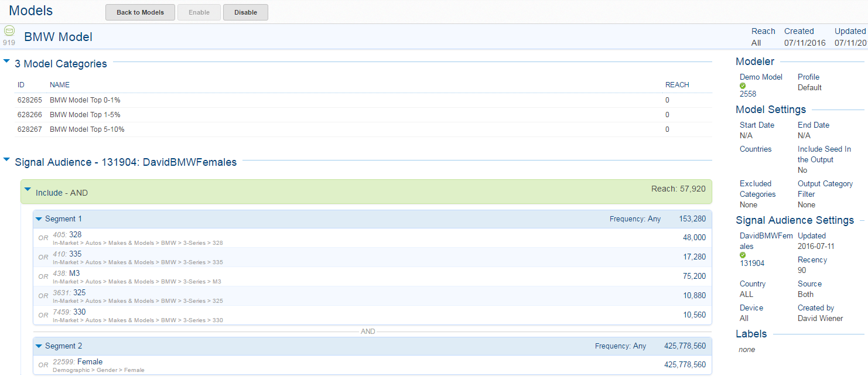This screenshot has height=379, width=868.
Task: Click the model status icon above 919
Action: [9, 30]
